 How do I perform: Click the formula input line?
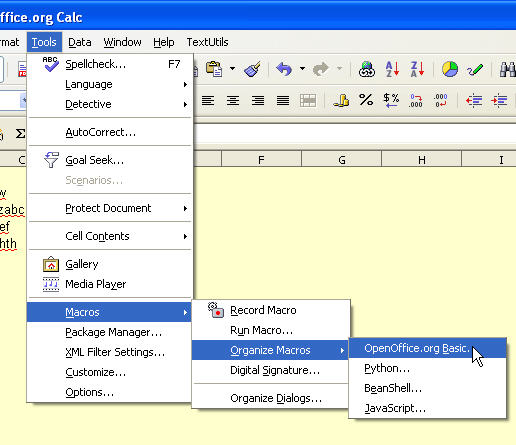355,134
